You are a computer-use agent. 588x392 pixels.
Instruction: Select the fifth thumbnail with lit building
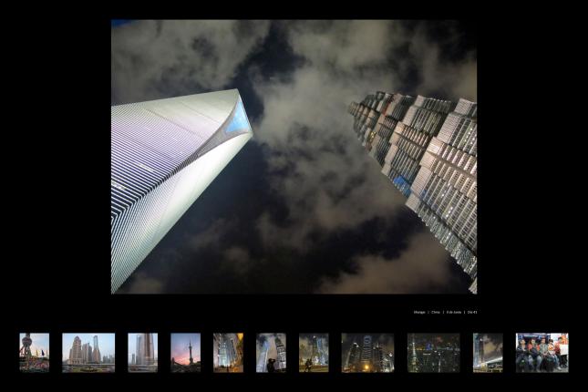228,352
